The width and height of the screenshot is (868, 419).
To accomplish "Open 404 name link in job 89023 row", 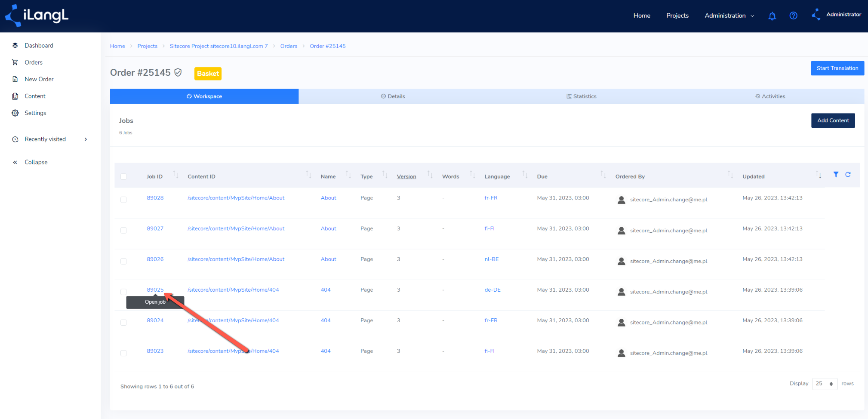I will tap(326, 351).
